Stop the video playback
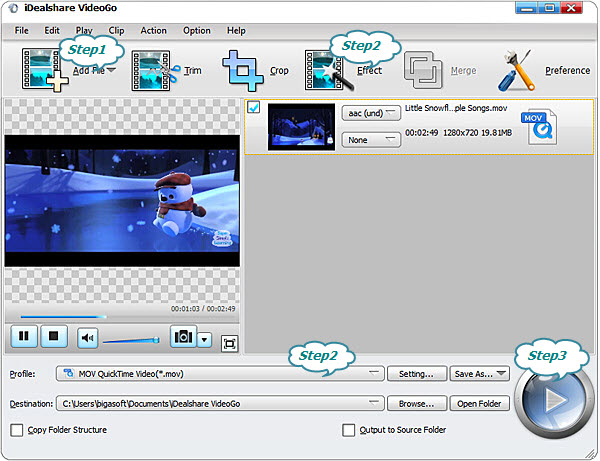 [54, 336]
